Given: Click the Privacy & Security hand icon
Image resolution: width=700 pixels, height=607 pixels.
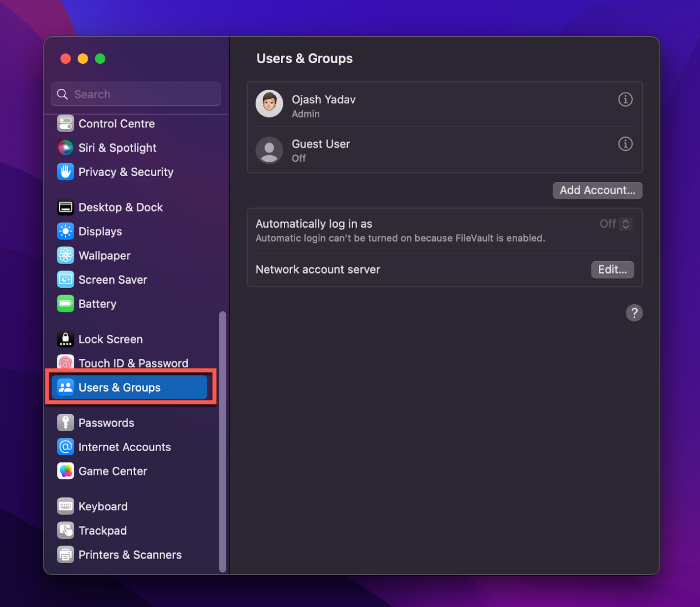Looking at the screenshot, I should [65, 172].
